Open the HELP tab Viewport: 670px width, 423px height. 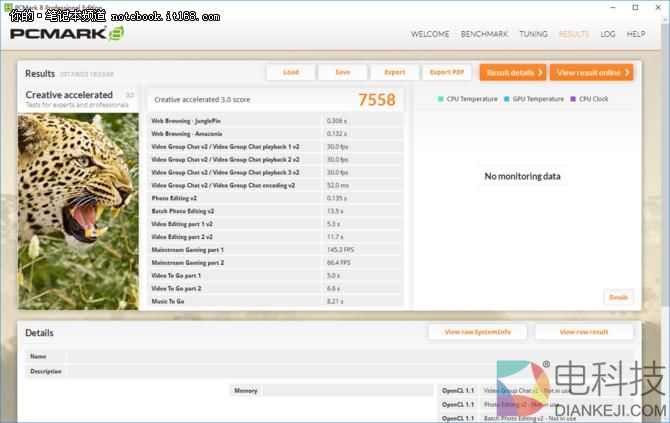[636, 34]
